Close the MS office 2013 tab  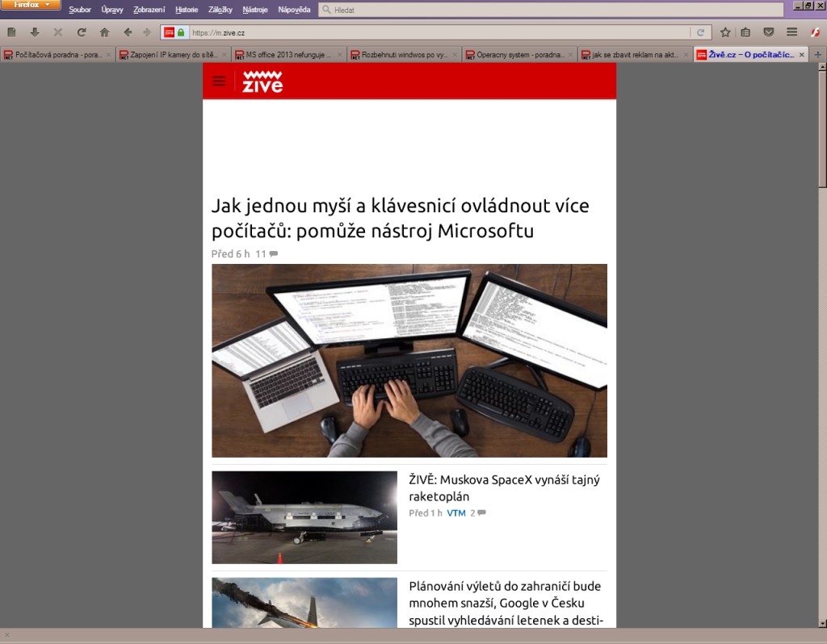click(x=339, y=55)
